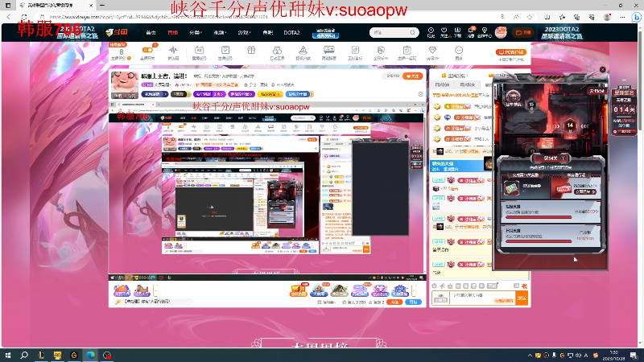Open the download icon in header
The image size is (644, 362).
tap(457, 32)
